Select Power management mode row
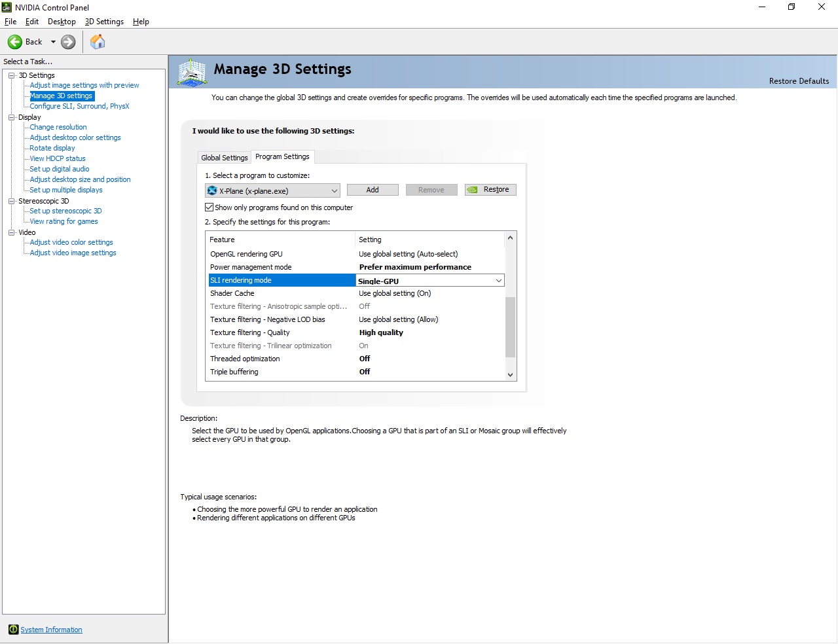 tap(356, 267)
